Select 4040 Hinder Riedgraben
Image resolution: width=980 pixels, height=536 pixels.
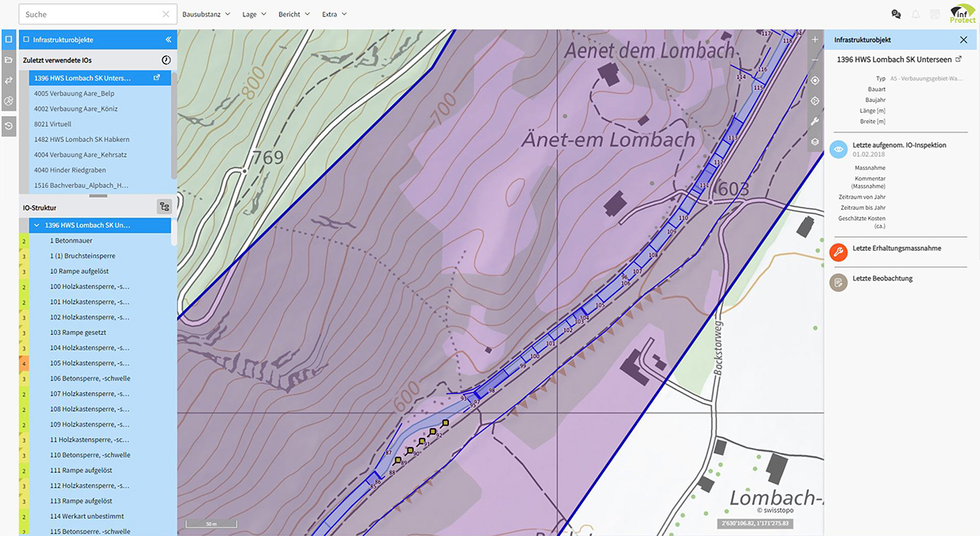[x=100, y=170]
